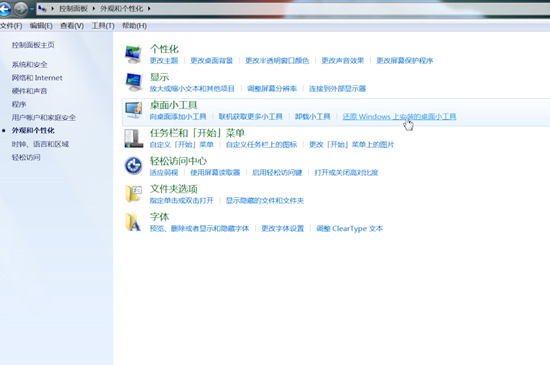Viewport: 550px width, 365px height.
Task: Open the 文件(F) menu
Action: tap(11, 26)
